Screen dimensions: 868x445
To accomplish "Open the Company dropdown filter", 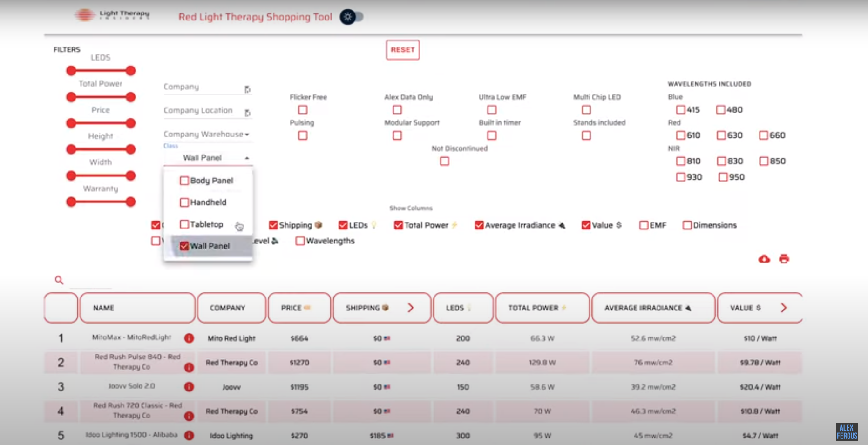I will [207, 87].
